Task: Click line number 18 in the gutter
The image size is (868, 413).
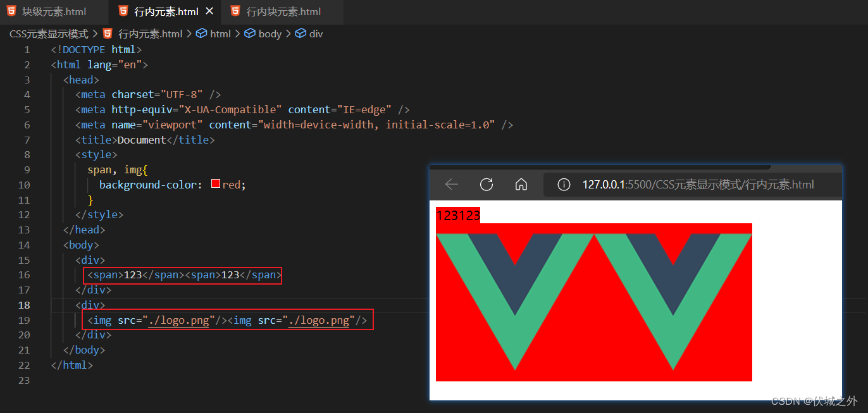Action: pos(24,305)
